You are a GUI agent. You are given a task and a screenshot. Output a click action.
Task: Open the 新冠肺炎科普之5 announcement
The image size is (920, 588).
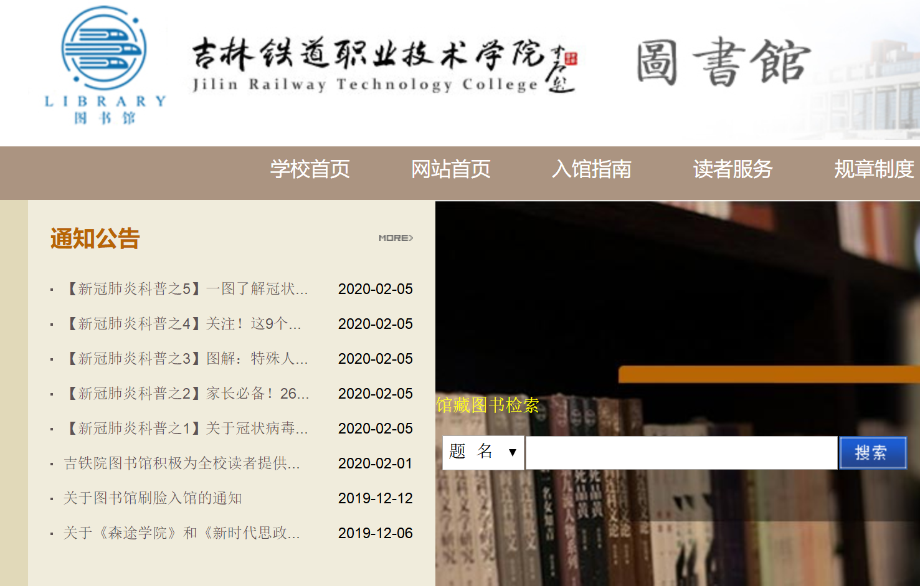186,289
